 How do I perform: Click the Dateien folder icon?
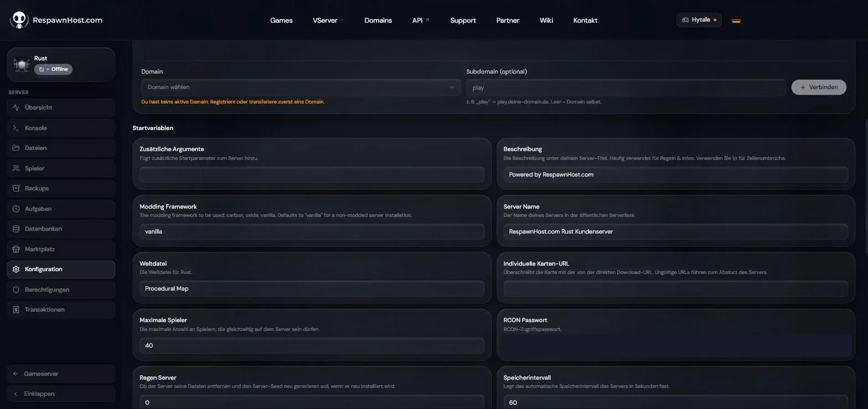[16, 148]
